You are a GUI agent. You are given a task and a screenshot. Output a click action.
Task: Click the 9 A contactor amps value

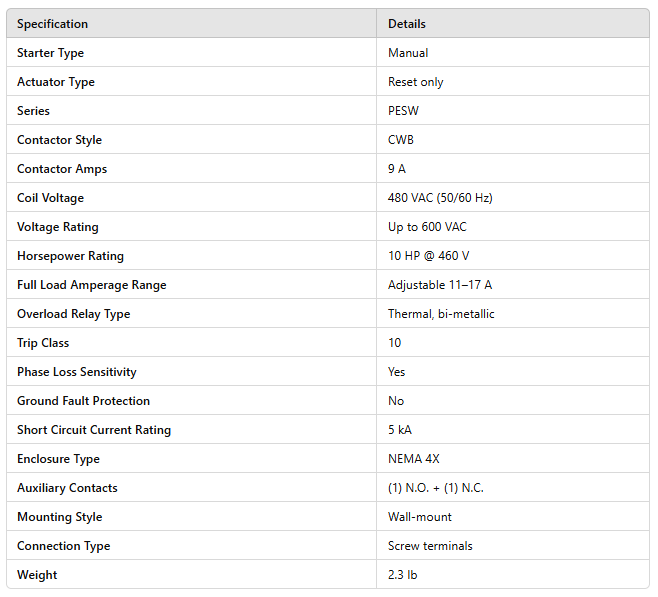[x=397, y=169]
